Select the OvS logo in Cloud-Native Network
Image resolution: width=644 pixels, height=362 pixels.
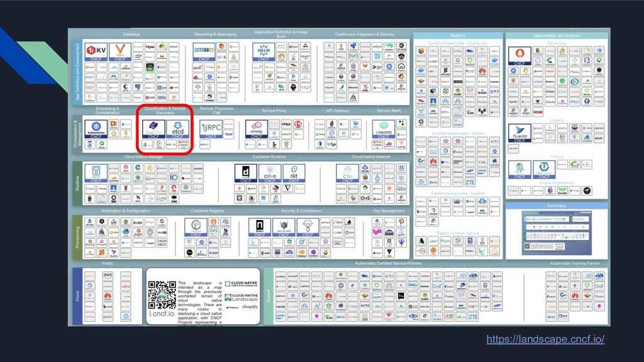(365, 198)
